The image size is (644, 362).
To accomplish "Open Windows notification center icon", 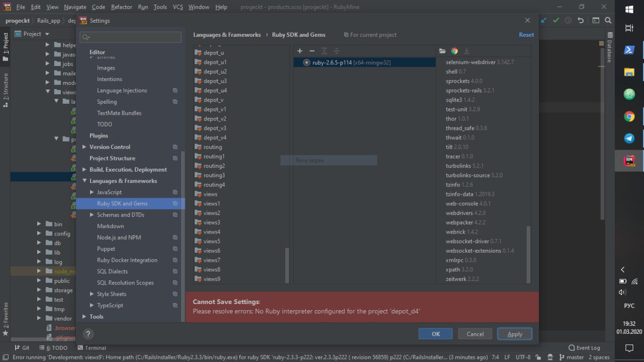I will (629, 348).
